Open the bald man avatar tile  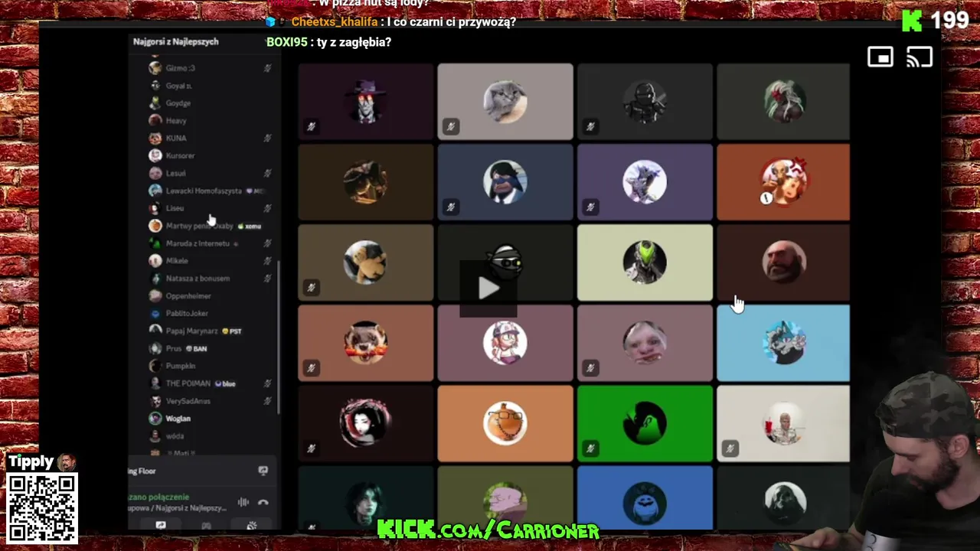pyautogui.click(x=783, y=262)
